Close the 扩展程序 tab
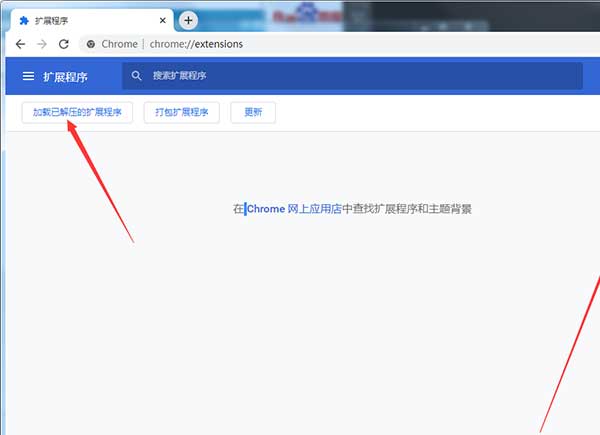Viewport: 600px width, 435px height. point(163,20)
